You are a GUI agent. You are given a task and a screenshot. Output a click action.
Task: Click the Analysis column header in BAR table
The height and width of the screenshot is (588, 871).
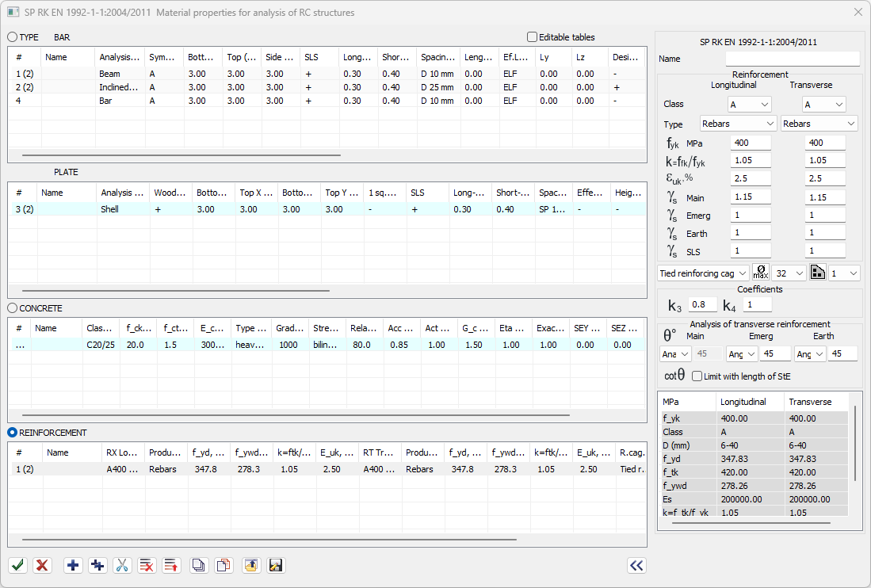coord(119,57)
